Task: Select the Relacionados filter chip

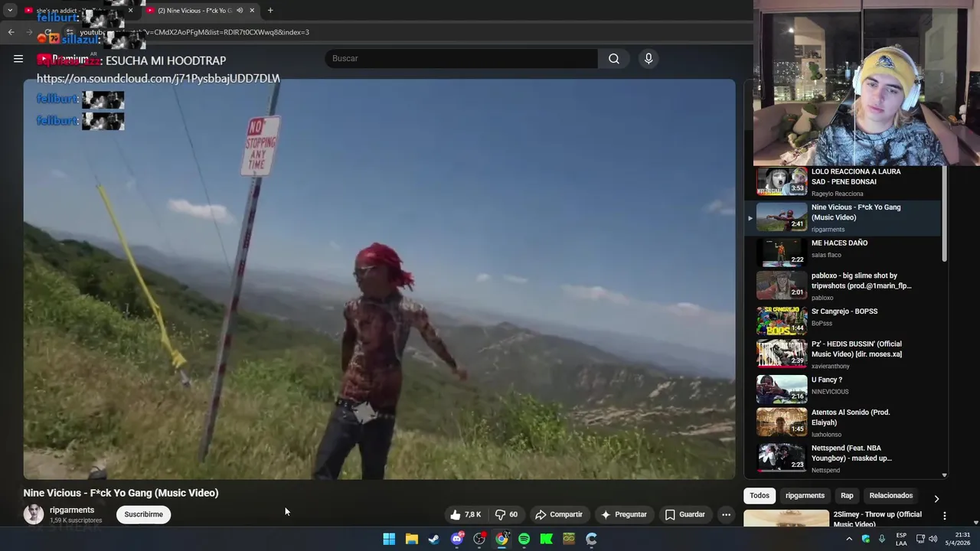Action: (890, 495)
